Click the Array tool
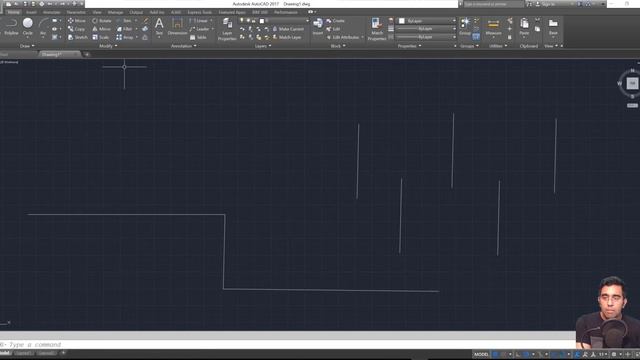The width and height of the screenshot is (640, 360). tap(124, 37)
